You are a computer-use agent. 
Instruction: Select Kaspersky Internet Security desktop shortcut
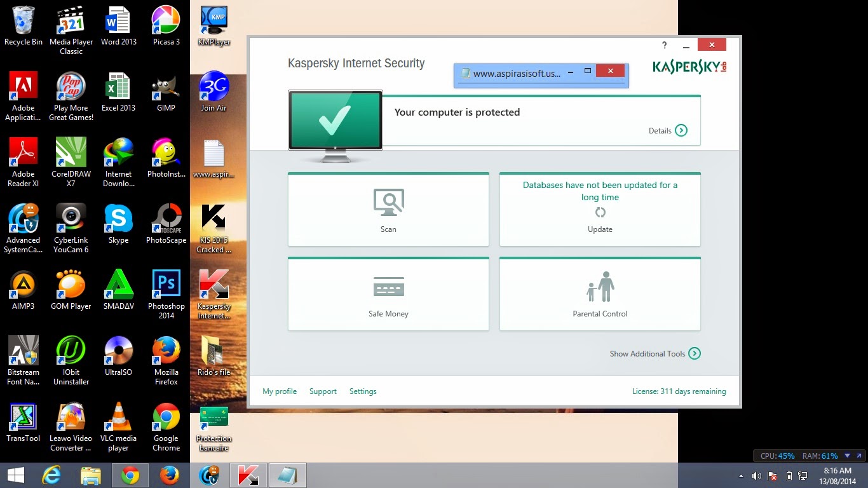[x=214, y=294]
